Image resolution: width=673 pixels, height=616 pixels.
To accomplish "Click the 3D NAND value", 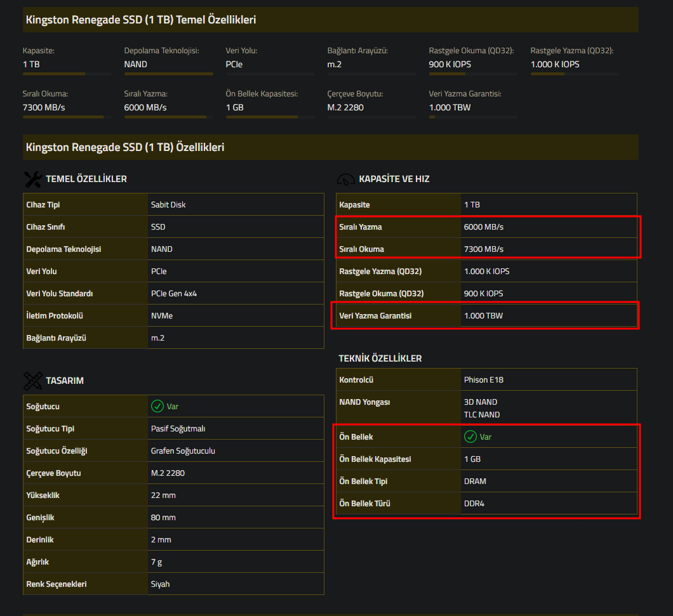I will pyautogui.click(x=481, y=402).
